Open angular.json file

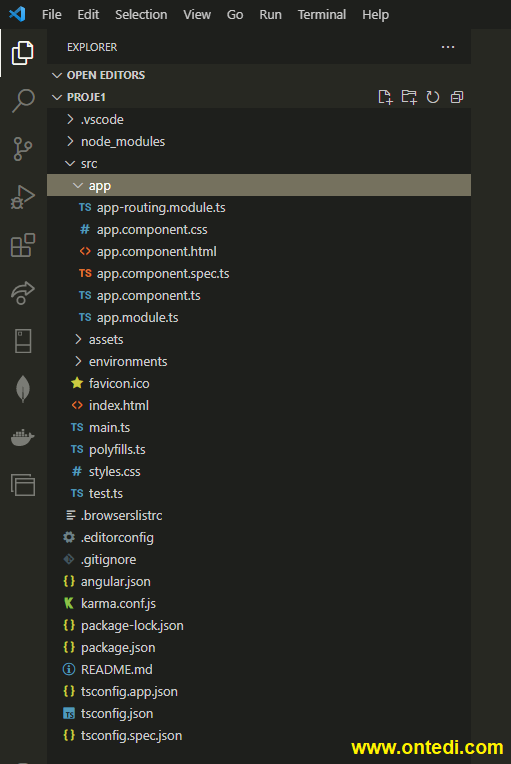click(259, 581)
